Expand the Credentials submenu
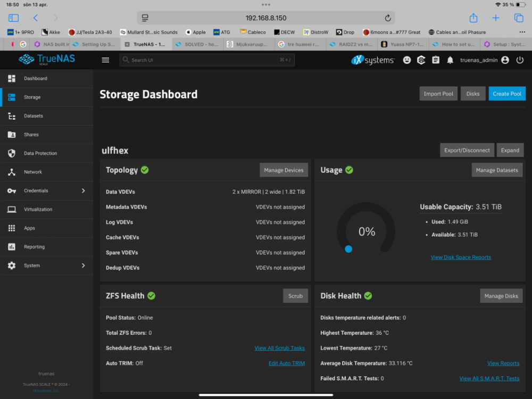532x399 pixels. point(83,190)
